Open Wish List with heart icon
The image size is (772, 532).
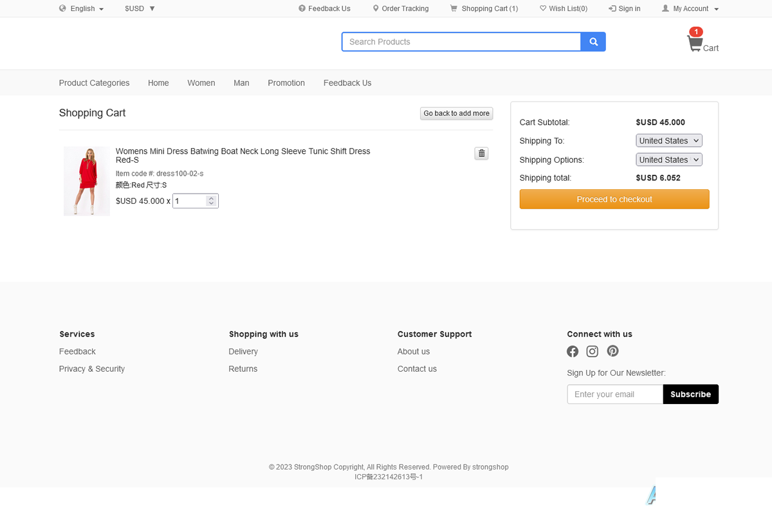click(x=564, y=8)
